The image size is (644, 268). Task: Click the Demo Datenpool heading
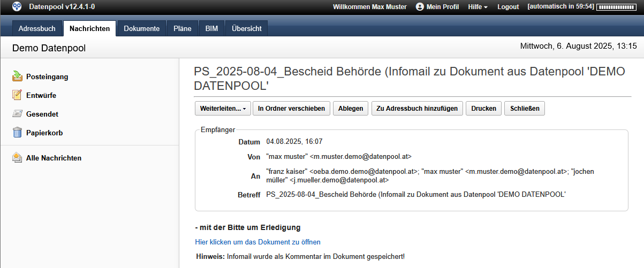tap(49, 48)
